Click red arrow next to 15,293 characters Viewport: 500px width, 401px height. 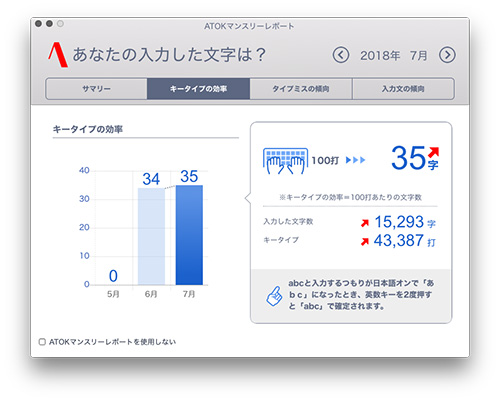pyautogui.click(x=365, y=223)
